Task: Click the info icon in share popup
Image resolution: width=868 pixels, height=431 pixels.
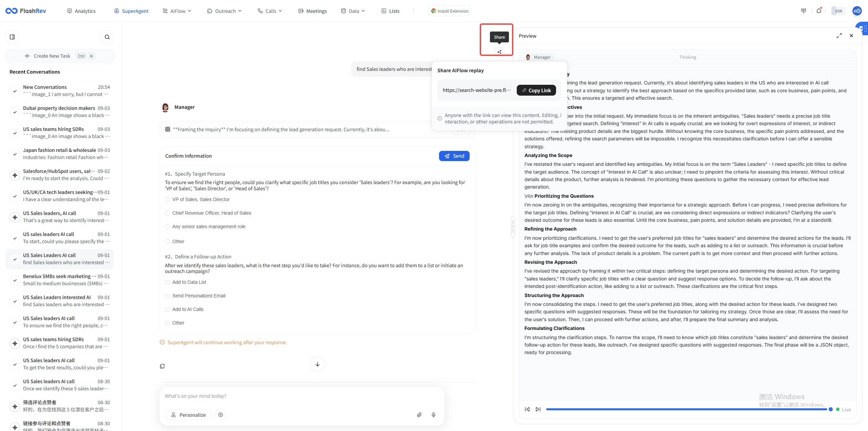Action: pos(440,118)
